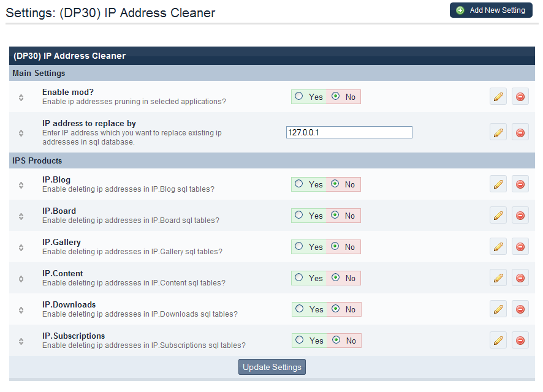Remove the IP.Gallery setting with red icon
Viewport: 543px width, 392px height.
(520, 247)
